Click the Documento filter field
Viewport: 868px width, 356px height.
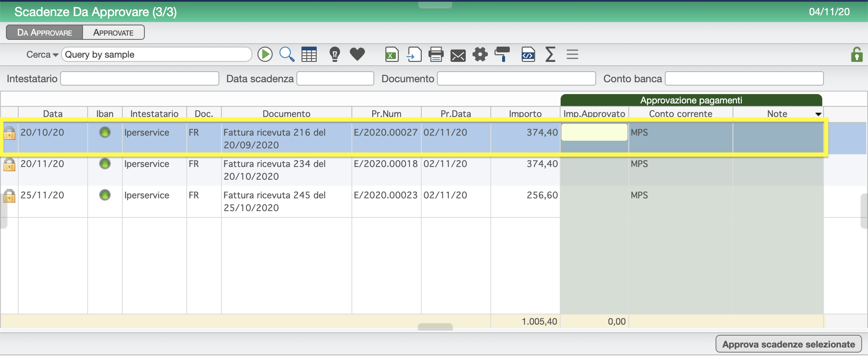click(517, 78)
